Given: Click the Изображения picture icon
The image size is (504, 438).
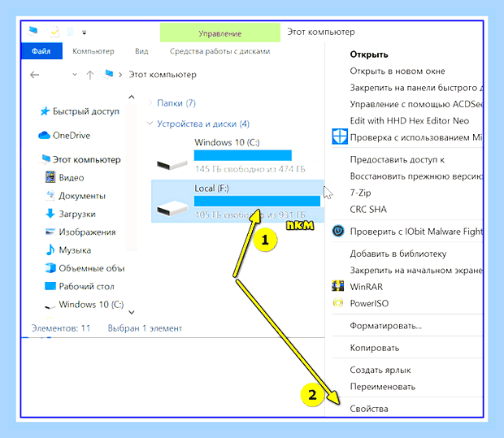Looking at the screenshot, I should 50,232.
